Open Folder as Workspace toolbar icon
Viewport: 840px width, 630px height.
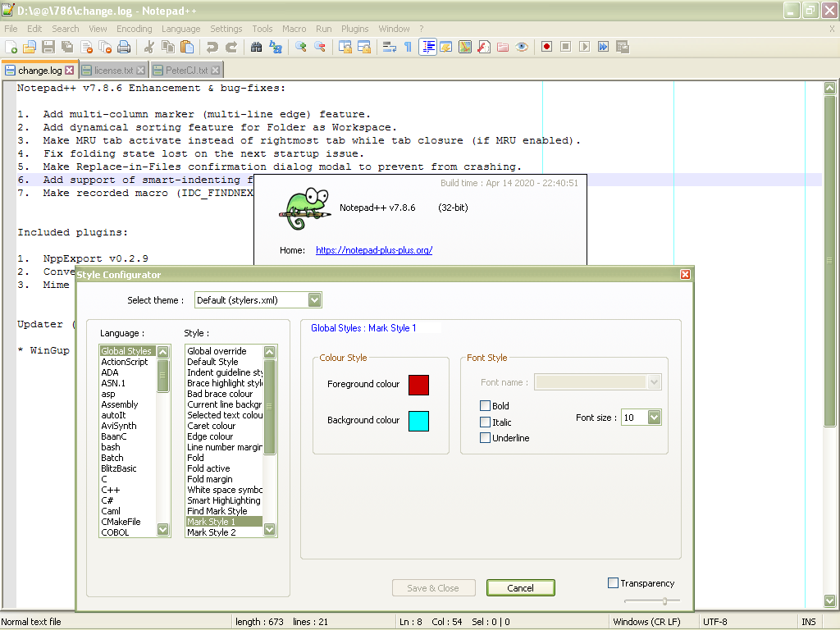(503, 47)
